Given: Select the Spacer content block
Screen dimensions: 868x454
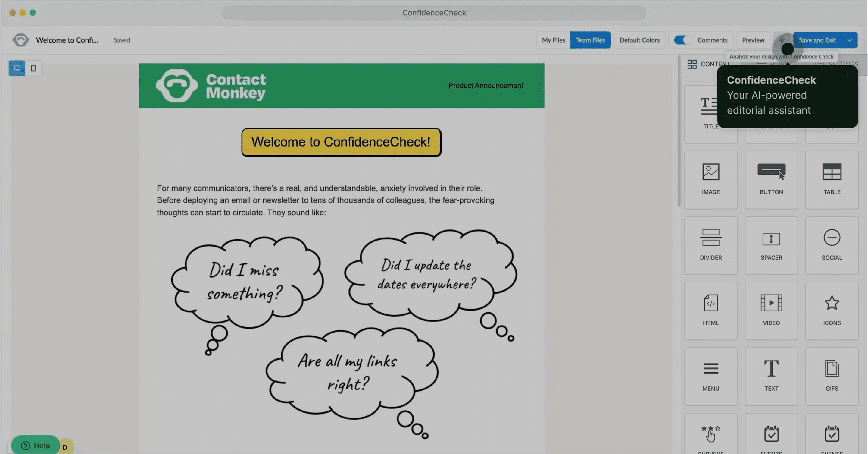Looking at the screenshot, I should tap(771, 245).
